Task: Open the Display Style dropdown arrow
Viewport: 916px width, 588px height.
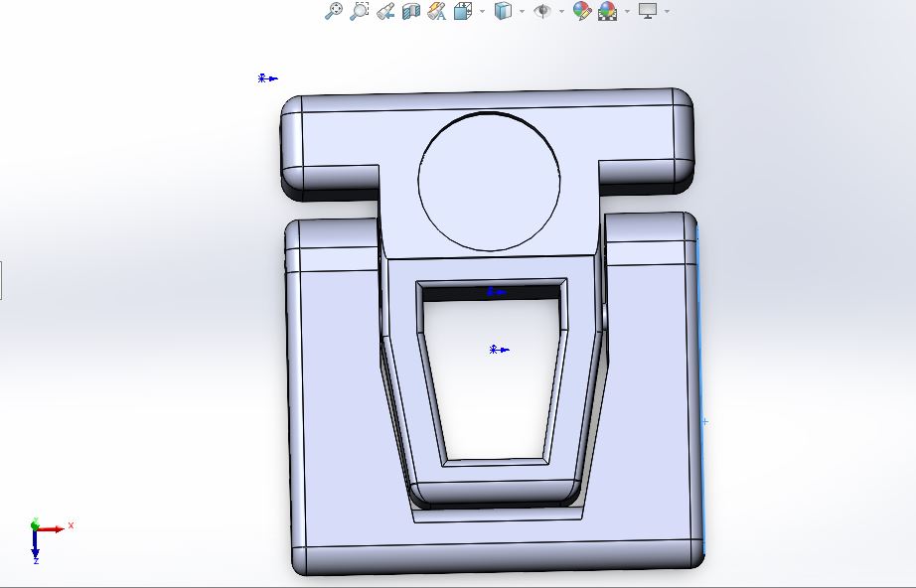Action: click(x=522, y=11)
